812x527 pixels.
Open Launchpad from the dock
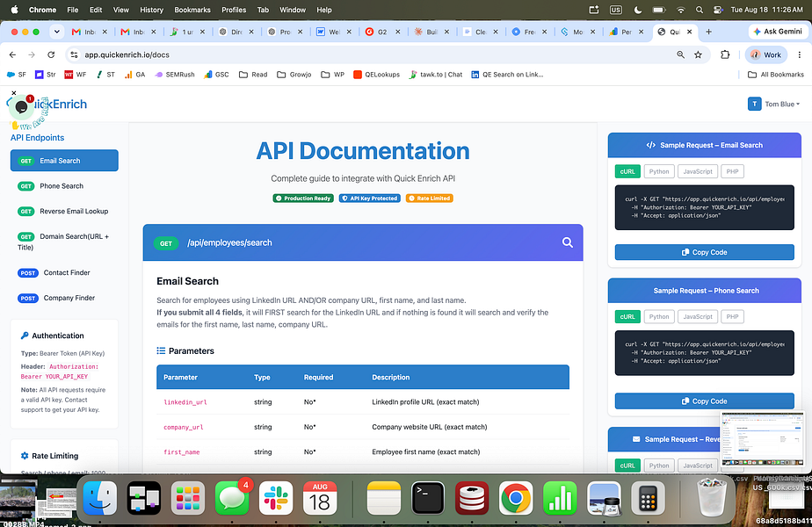click(x=188, y=498)
